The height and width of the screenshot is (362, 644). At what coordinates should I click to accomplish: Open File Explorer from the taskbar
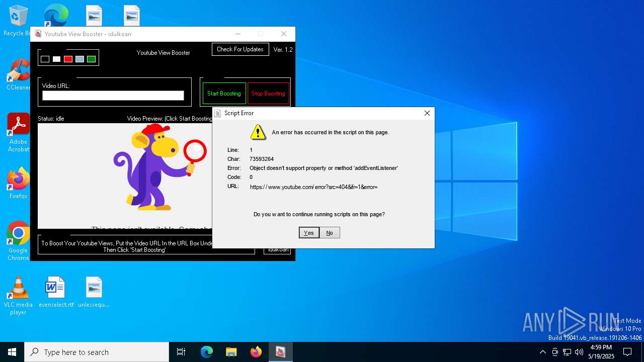coord(231,352)
